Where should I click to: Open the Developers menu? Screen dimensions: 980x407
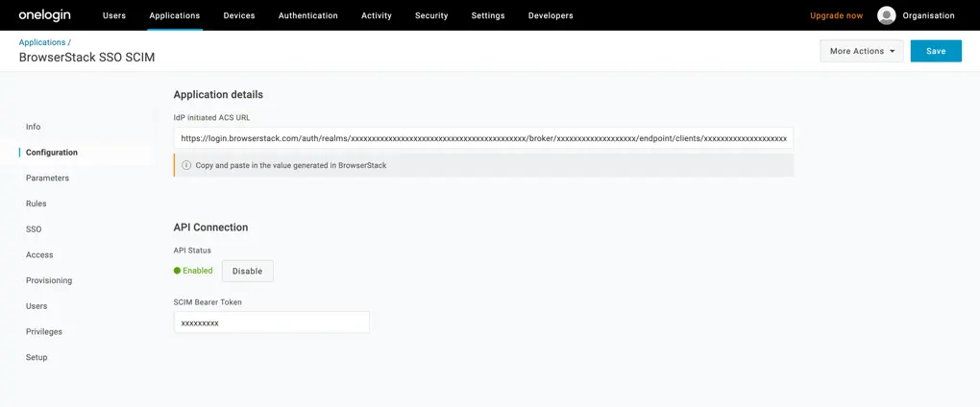pyautogui.click(x=551, y=15)
